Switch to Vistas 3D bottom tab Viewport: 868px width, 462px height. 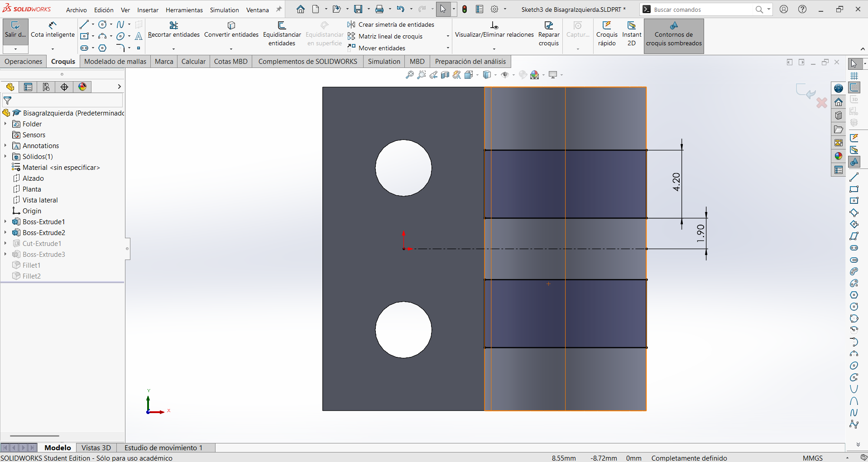96,448
